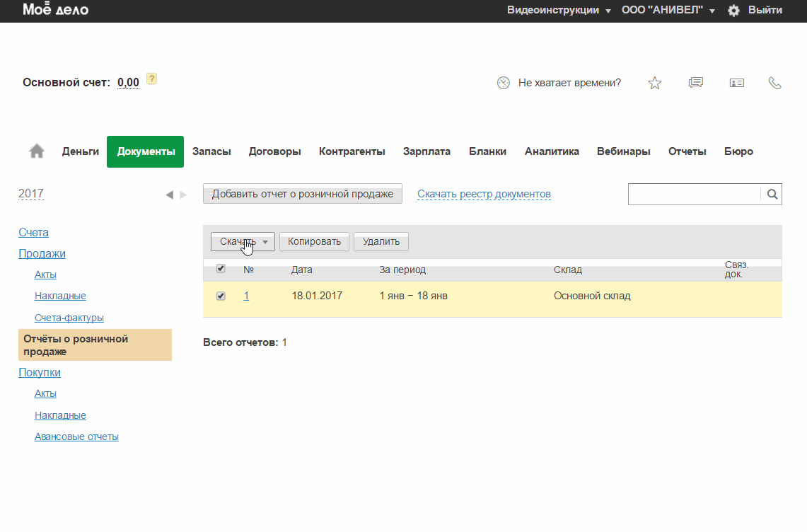The image size is (807, 532).
Task: Uncheck the report number 1 checkbox
Action: click(x=221, y=296)
